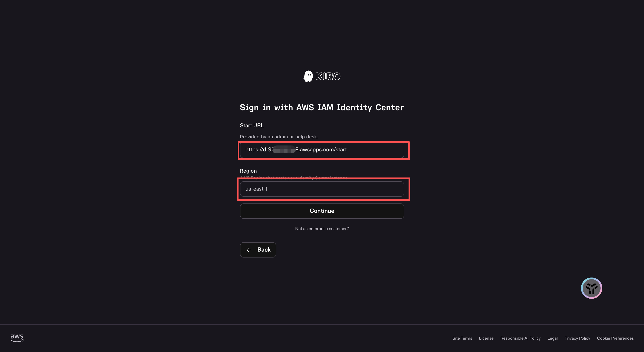Focus the Start URL input field
Viewport: 644px width, 352px height.
point(322,150)
